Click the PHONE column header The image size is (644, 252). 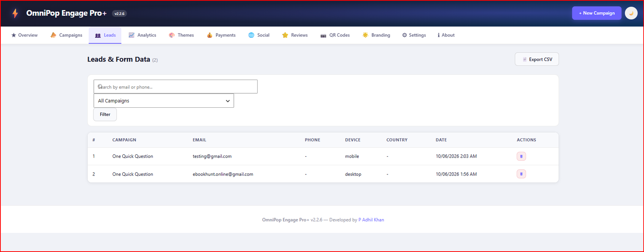coord(312,140)
